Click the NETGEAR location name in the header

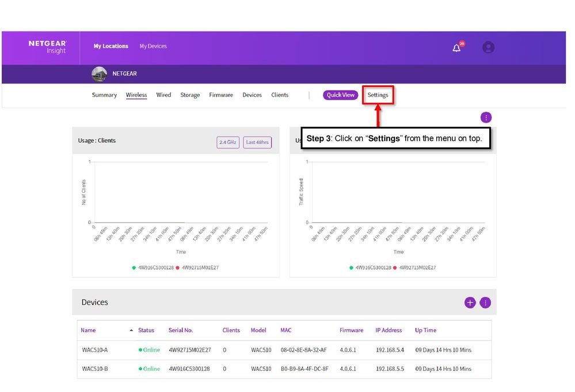point(125,74)
